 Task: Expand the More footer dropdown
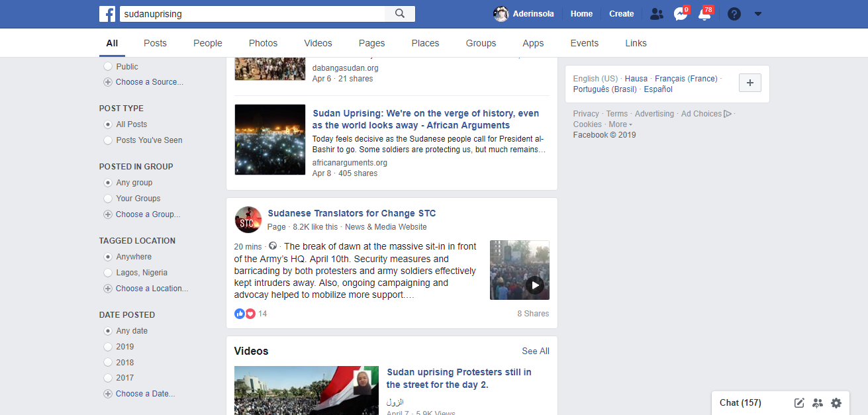(620, 124)
